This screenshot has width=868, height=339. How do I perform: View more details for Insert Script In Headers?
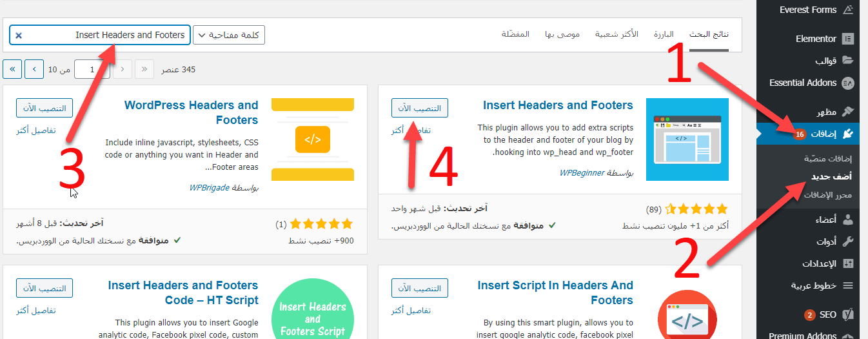(x=411, y=311)
